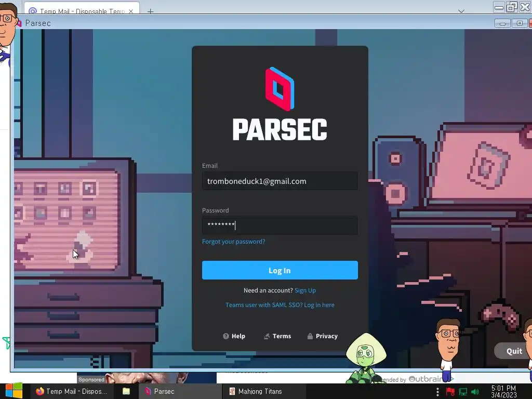This screenshot has height=399, width=532.
Task: Select the Parsec taskbar item
Action: [x=180, y=392]
